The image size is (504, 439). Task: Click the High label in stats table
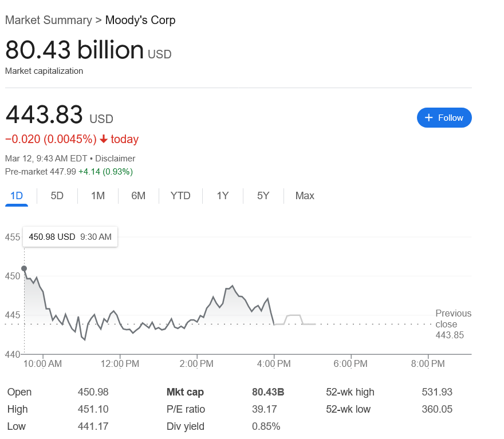pos(17,409)
